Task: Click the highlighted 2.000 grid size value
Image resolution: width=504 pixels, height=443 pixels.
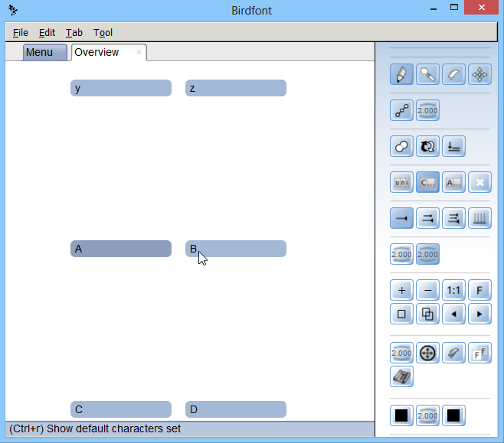Action: point(427,254)
